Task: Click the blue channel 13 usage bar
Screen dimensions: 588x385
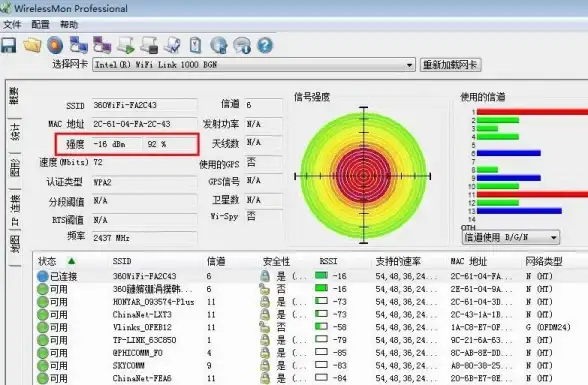Action: [x=519, y=211]
